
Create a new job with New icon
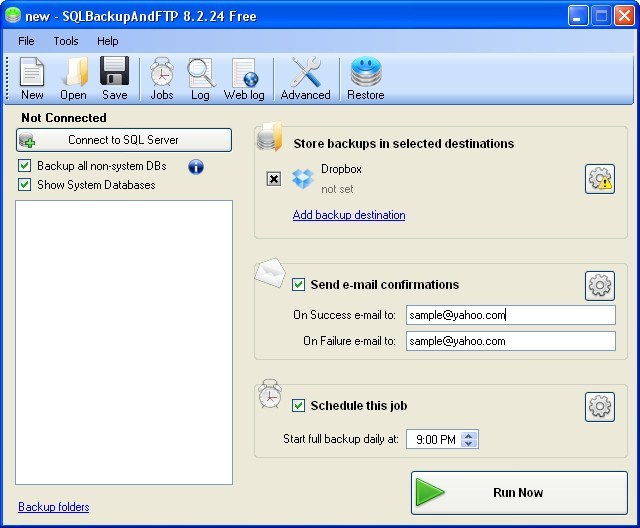(32, 78)
